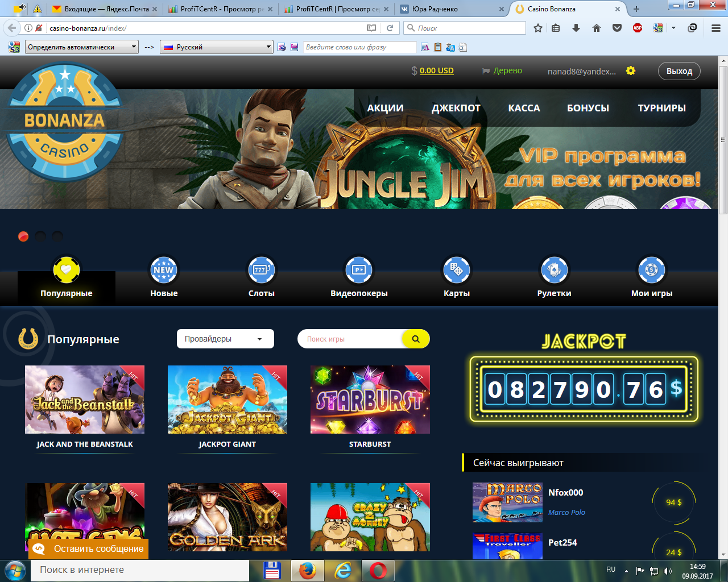The width and height of the screenshot is (728, 582).
Task: Click the Bonanza Casino logo
Action: tap(64, 122)
